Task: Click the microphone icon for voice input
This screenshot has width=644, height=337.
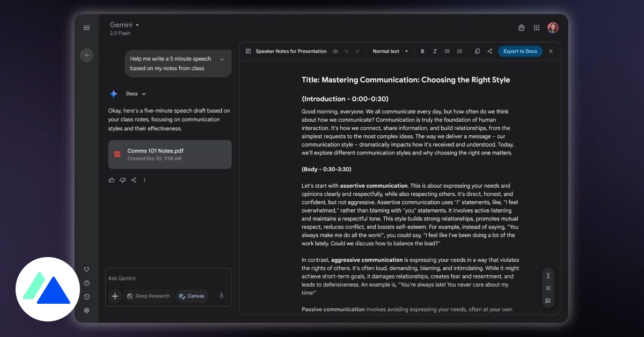Action: coord(221,296)
